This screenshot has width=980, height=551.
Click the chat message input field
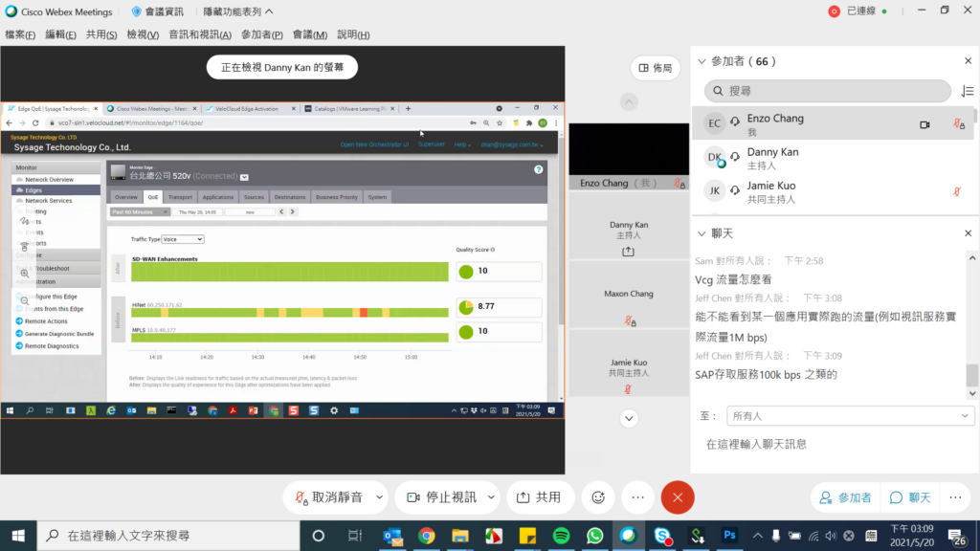(835, 444)
